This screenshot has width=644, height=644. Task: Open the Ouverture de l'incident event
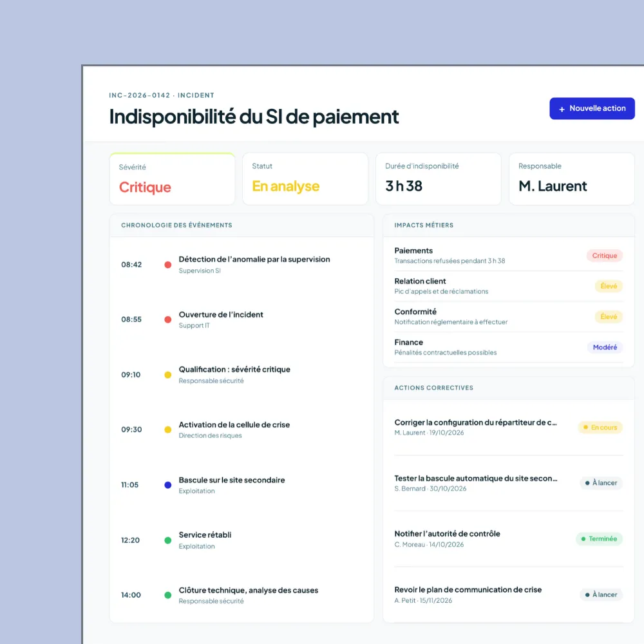pyautogui.click(x=241, y=319)
